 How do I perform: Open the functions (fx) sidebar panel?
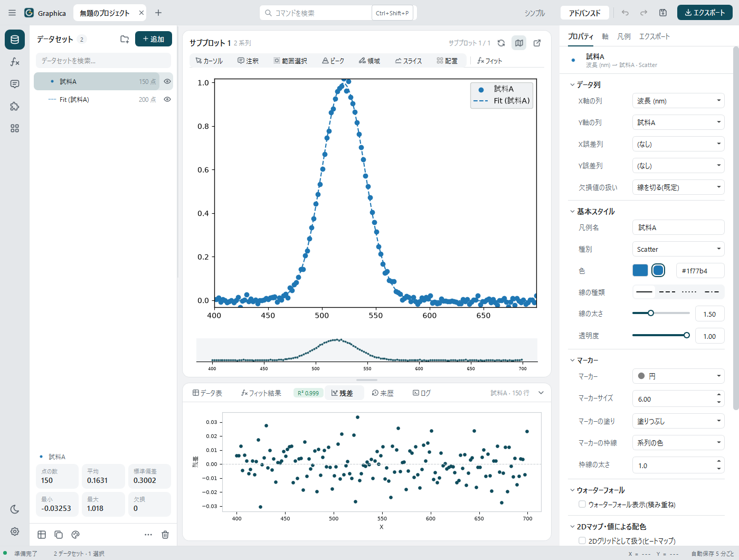[x=15, y=62]
